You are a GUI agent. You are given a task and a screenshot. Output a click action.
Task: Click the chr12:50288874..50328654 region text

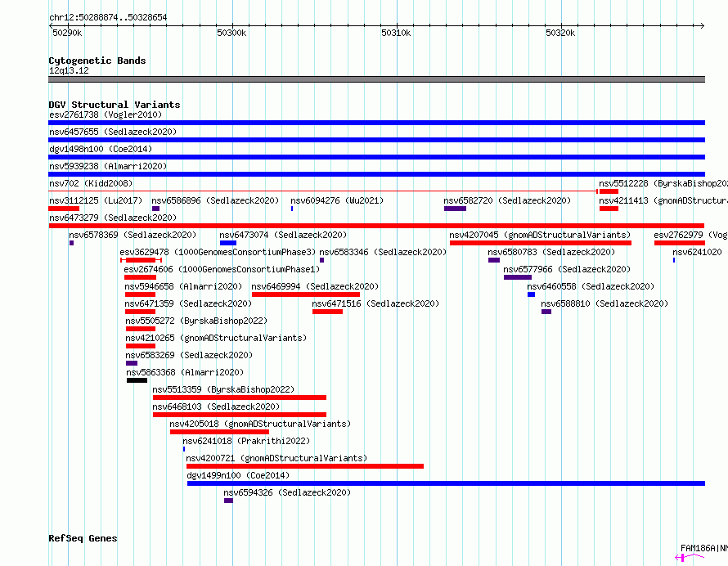tap(108, 18)
